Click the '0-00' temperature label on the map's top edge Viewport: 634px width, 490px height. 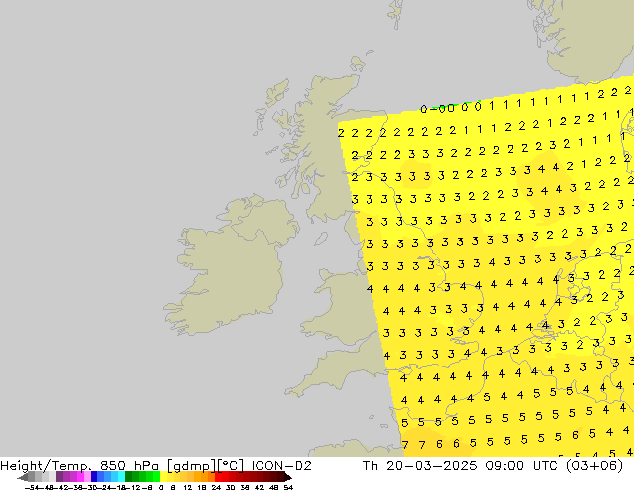pos(437,108)
